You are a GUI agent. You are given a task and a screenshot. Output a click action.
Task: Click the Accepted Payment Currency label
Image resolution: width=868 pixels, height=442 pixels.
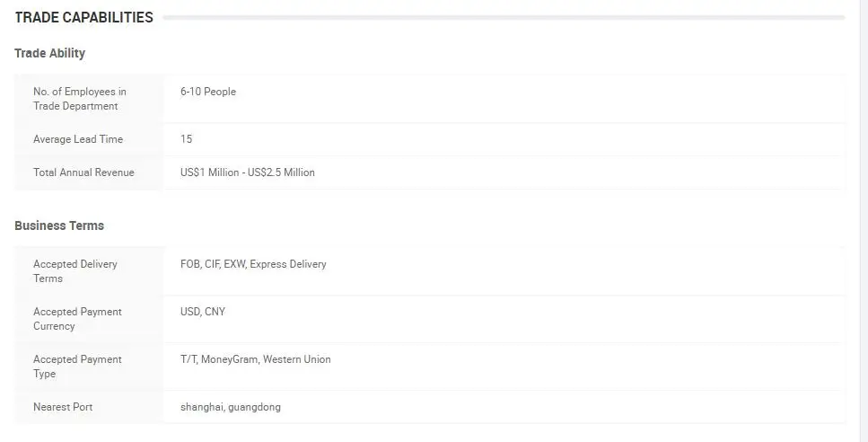[77, 319]
